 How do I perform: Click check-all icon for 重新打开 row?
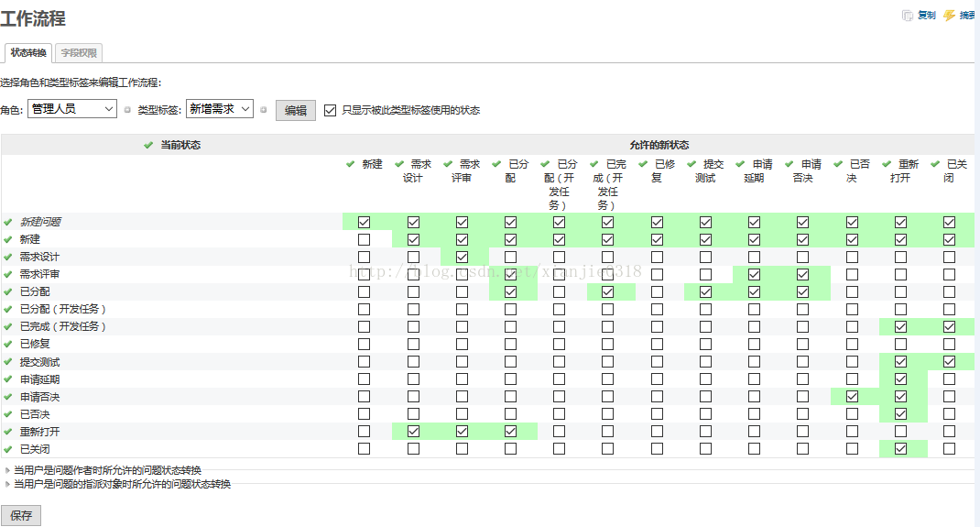point(8,432)
